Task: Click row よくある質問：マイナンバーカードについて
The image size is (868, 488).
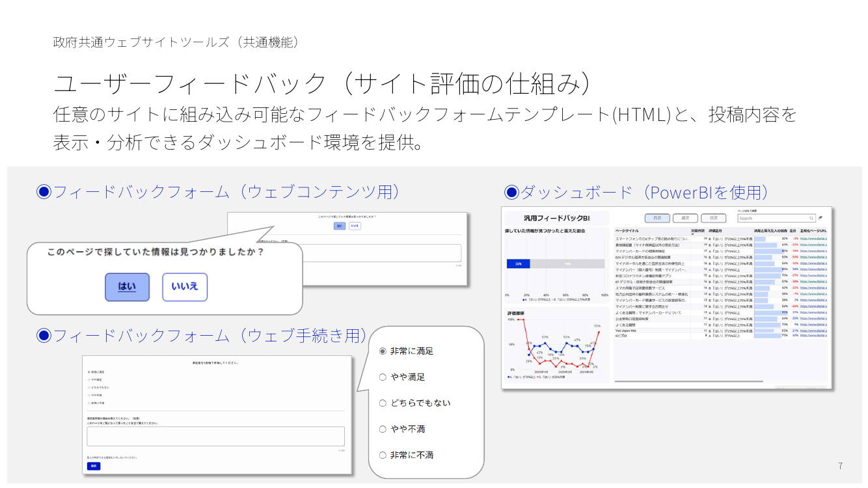Action: [x=722, y=313]
